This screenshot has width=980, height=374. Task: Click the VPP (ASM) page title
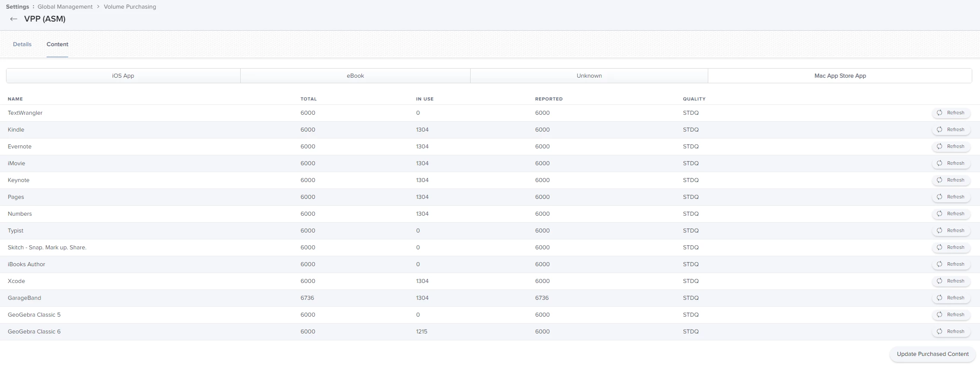coord(45,19)
